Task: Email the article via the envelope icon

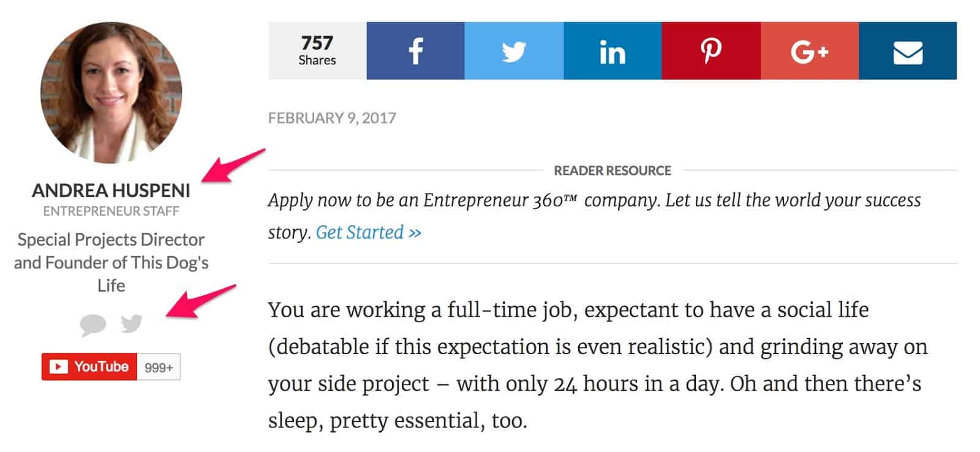Action: pos(908,51)
